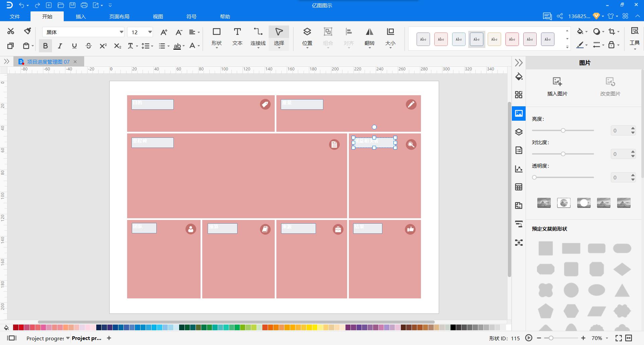Open the 页面布局 ribbon tab
The height and width of the screenshot is (345, 644).
point(119,16)
